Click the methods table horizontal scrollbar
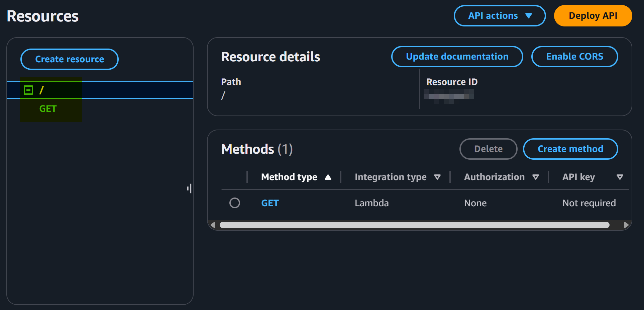 click(414, 225)
